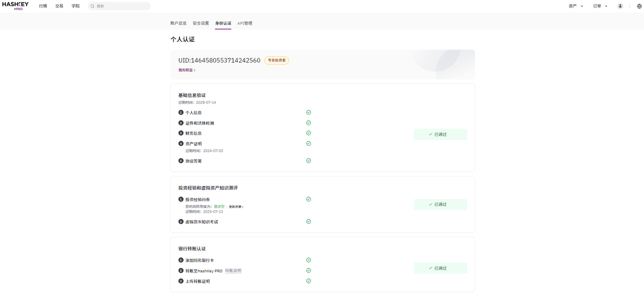Click the 过期时间 2024-07-03 text

click(204, 151)
